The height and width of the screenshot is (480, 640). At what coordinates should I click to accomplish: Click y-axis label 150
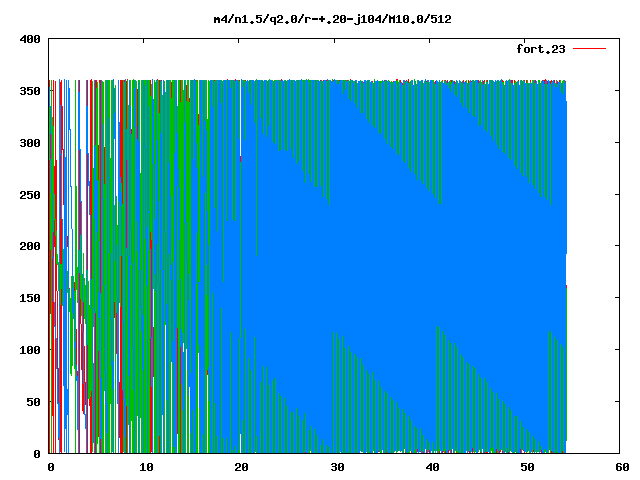click(30, 298)
